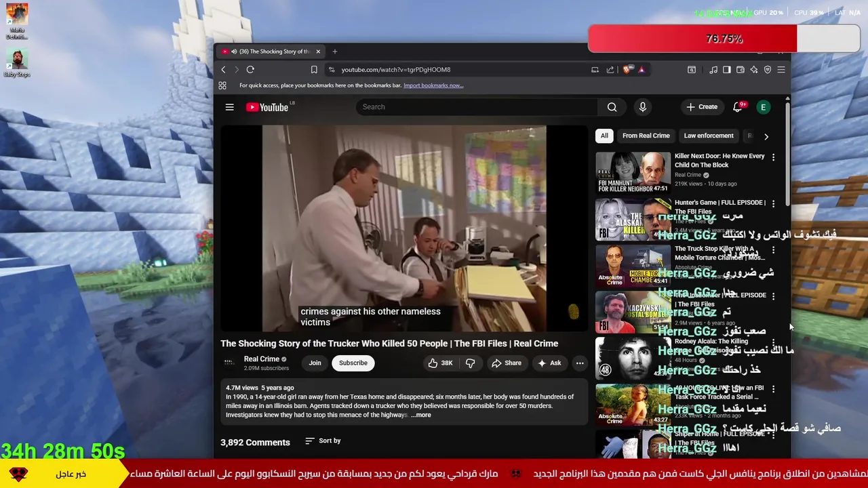Open Leo AI sparkle icon

754,69
